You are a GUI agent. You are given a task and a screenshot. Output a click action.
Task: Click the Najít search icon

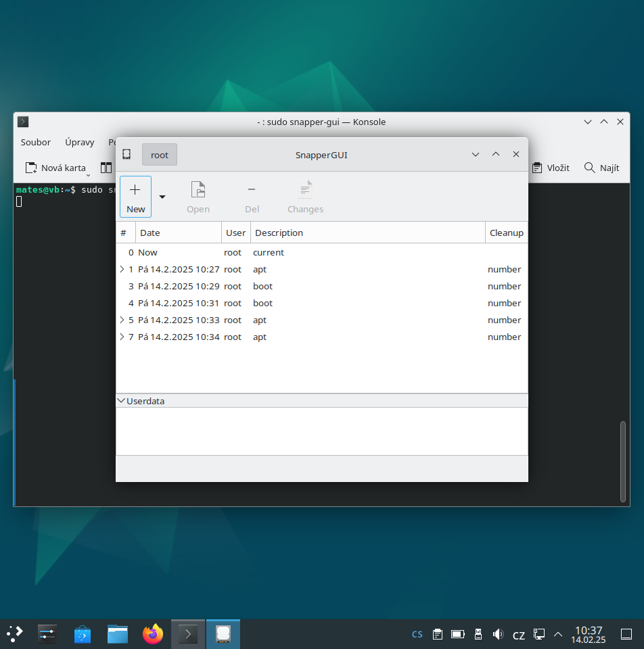589,168
